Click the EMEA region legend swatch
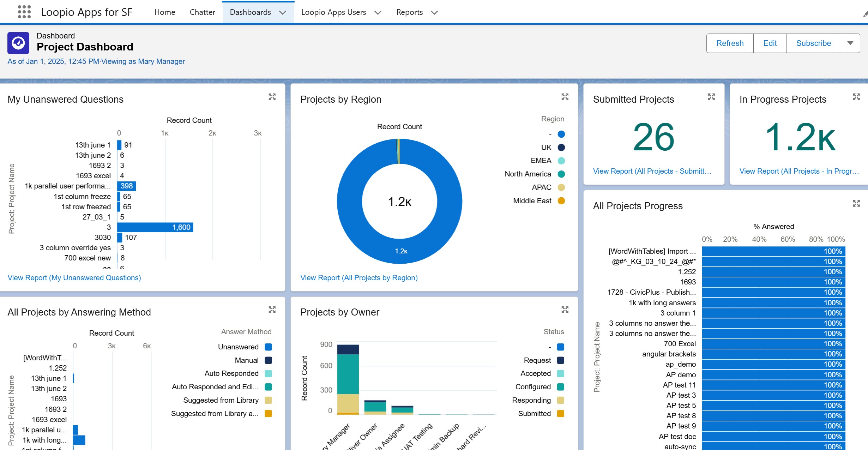Image resolution: width=868 pixels, height=450 pixels. [x=561, y=161]
